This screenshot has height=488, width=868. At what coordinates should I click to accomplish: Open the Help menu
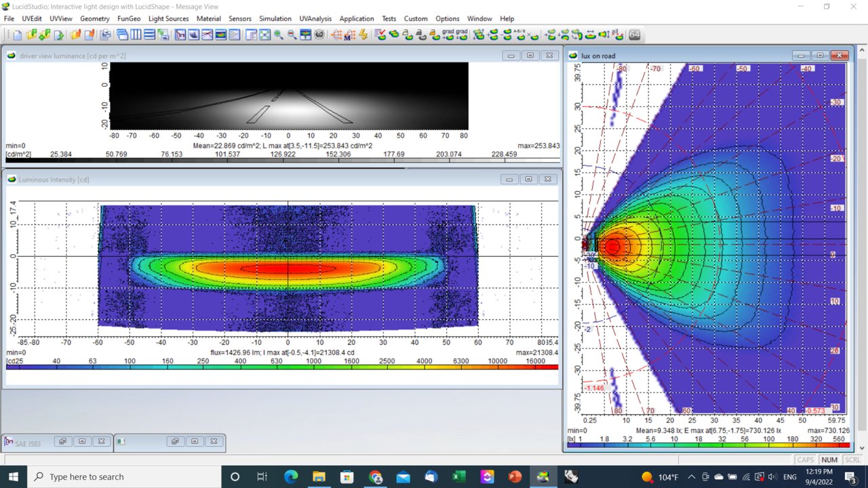507,18
